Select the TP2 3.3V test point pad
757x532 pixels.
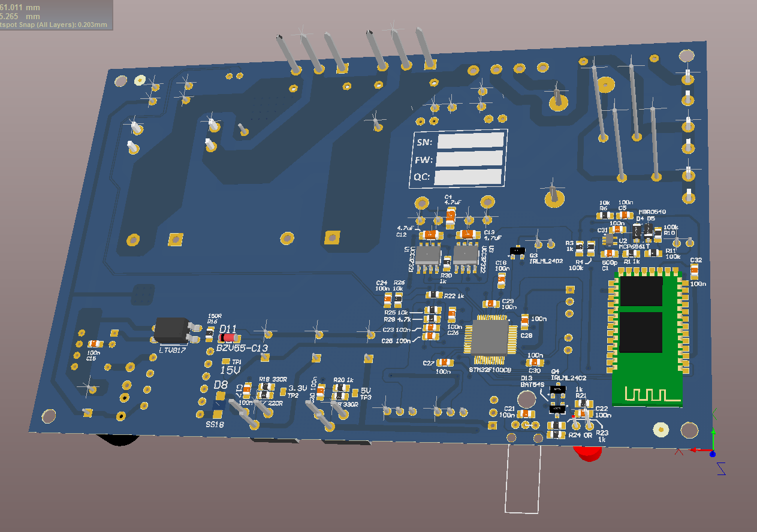pos(284,392)
